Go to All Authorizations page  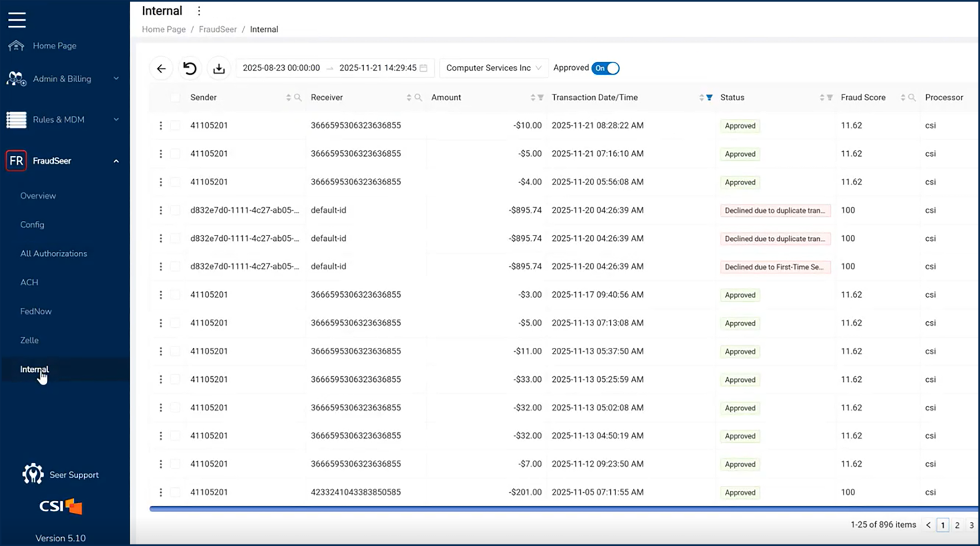[x=54, y=254]
